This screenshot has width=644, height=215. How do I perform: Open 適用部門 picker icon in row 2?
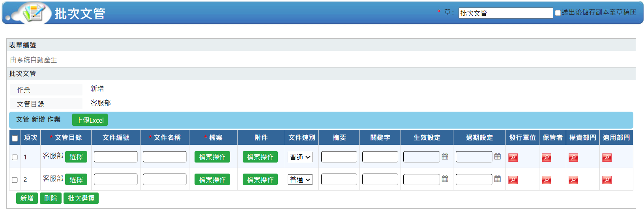(607, 180)
